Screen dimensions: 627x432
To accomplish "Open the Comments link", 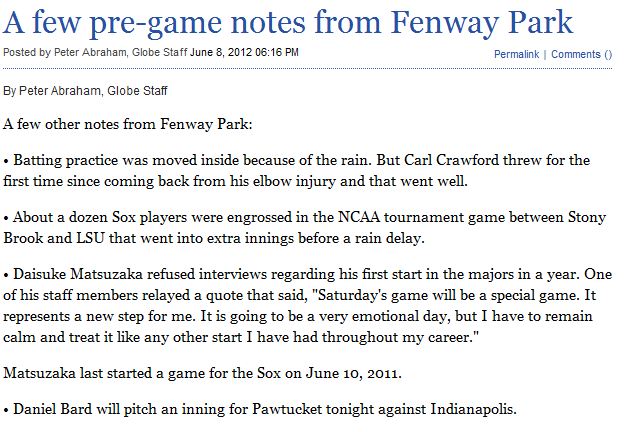I will coord(581,54).
